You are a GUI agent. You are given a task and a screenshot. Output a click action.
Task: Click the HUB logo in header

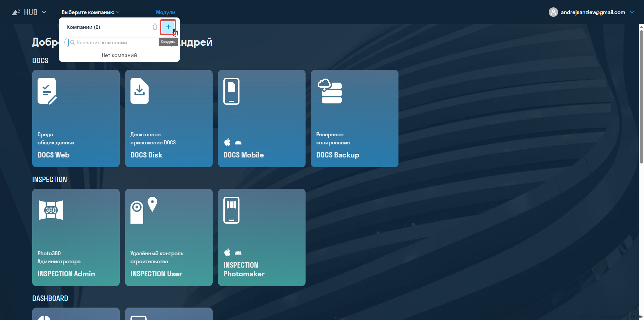click(25, 12)
